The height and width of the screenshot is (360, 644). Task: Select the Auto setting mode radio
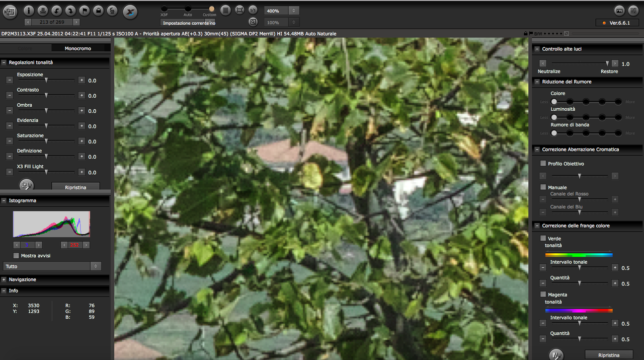point(188,9)
